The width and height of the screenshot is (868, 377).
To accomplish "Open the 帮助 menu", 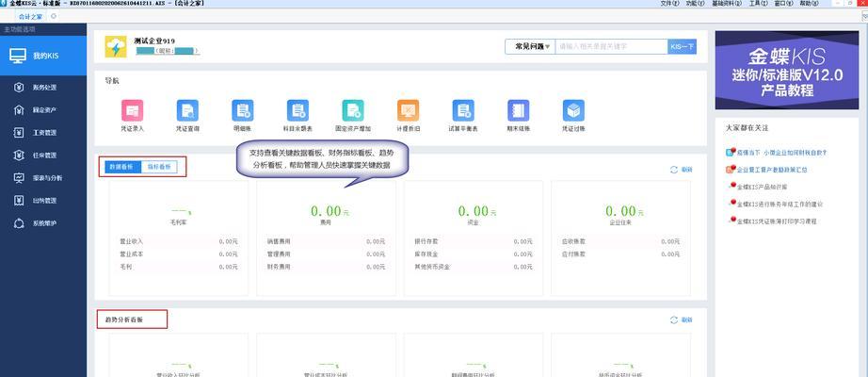I will [x=809, y=4].
